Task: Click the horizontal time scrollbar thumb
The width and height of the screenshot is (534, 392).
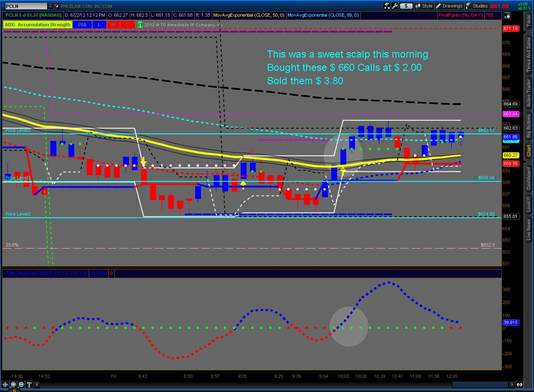Action: (480, 384)
